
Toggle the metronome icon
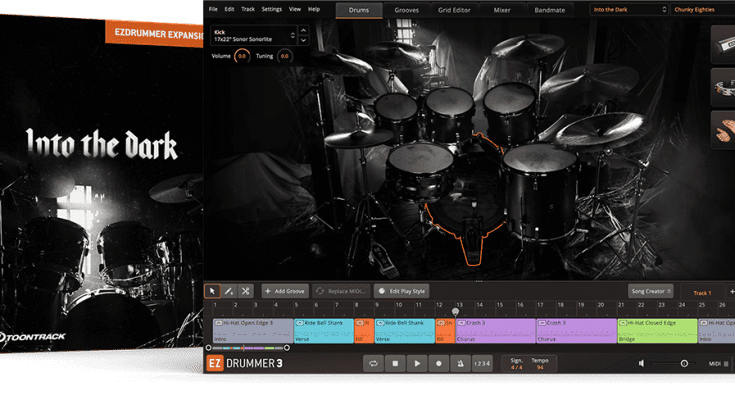[460, 364]
